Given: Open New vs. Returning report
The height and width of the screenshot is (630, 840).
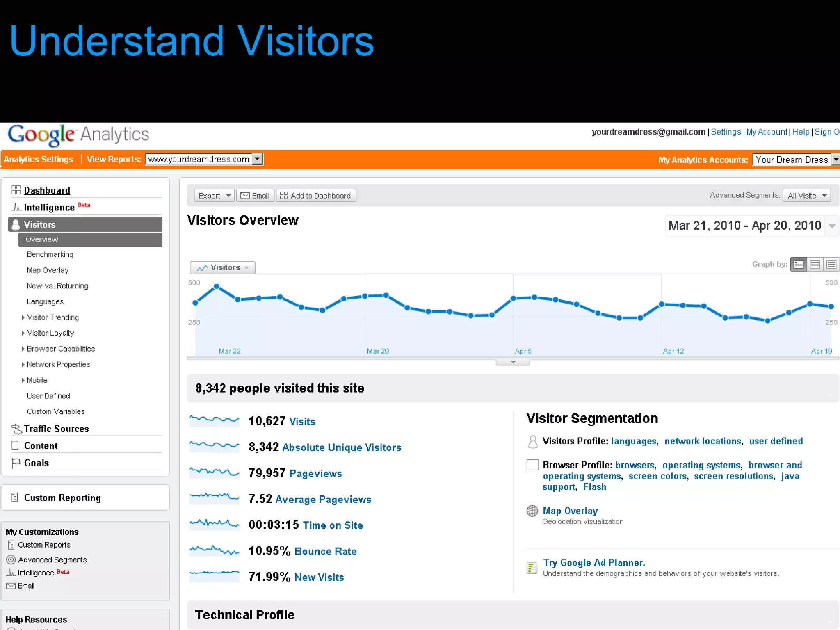Looking at the screenshot, I should (x=57, y=286).
